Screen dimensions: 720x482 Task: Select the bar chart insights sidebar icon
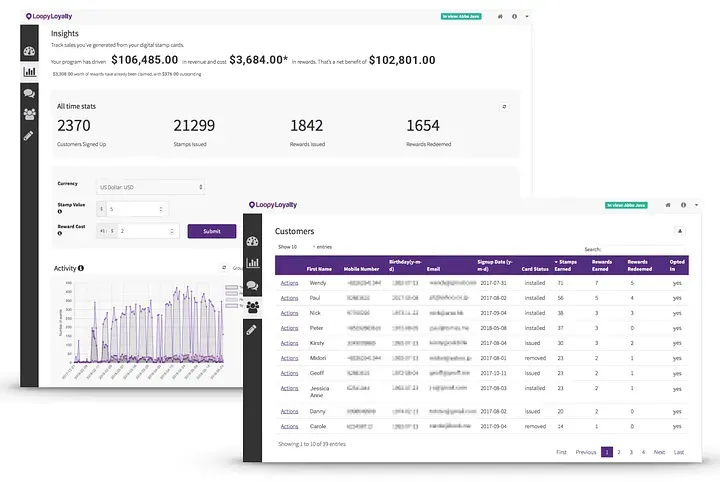(29, 72)
